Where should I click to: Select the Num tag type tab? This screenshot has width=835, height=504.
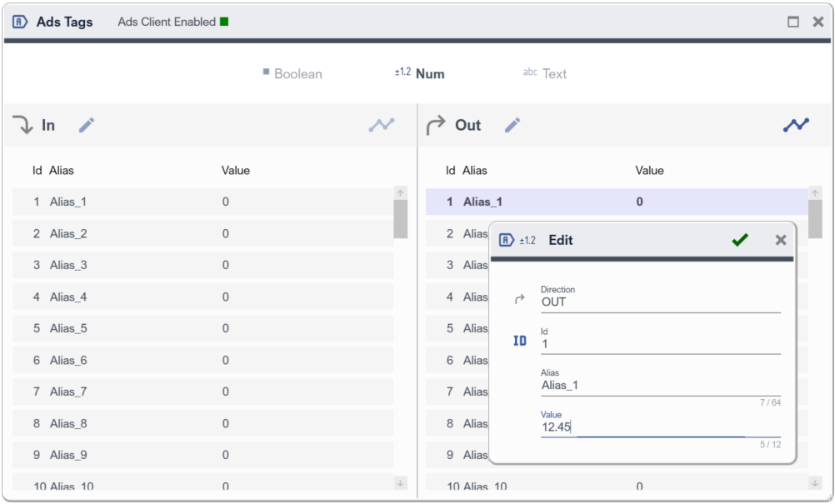[420, 73]
